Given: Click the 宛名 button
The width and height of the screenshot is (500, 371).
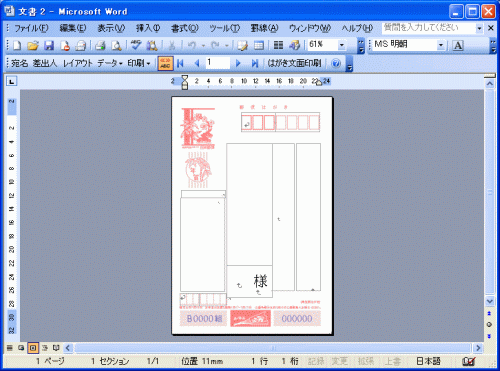Looking at the screenshot, I should click(x=20, y=63).
